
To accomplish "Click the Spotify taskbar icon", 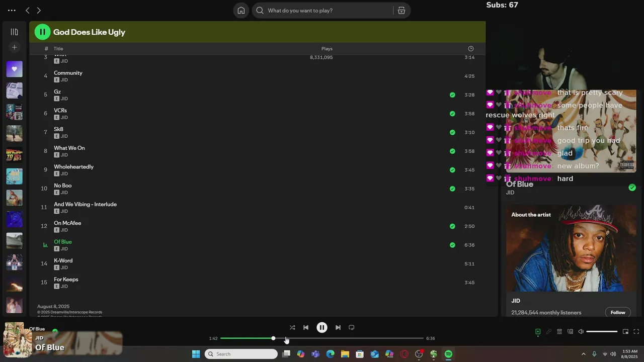I will click(x=448, y=354).
